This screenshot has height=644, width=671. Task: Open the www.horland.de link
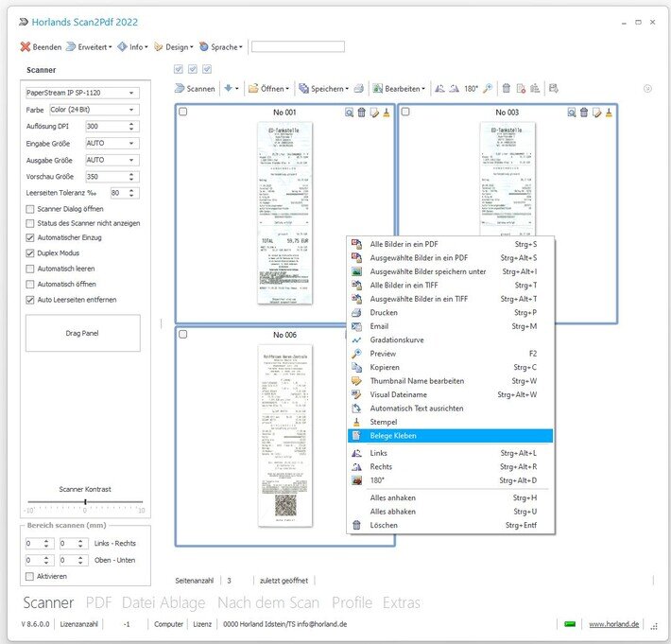613,624
